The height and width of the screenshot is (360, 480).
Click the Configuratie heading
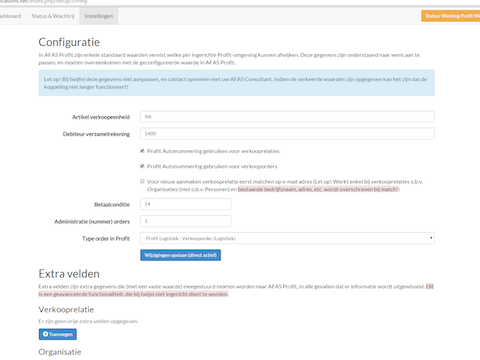pyautogui.click(x=69, y=42)
